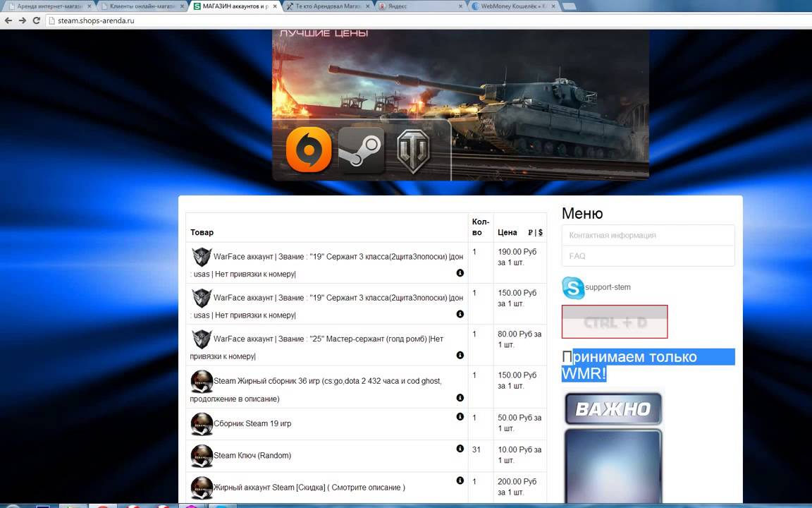
Task: Click the CTRL + D bookmark button
Action: tap(615, 322)
